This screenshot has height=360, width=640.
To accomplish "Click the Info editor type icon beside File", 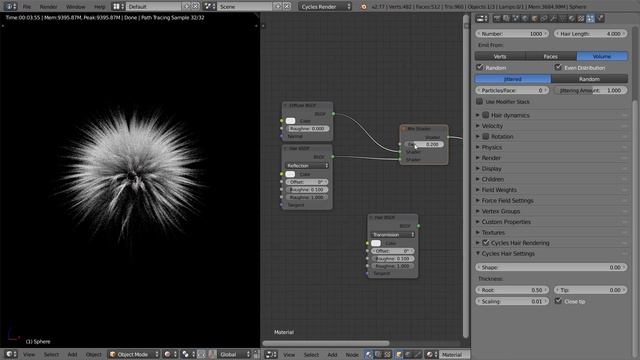I will tap(10, 7).
